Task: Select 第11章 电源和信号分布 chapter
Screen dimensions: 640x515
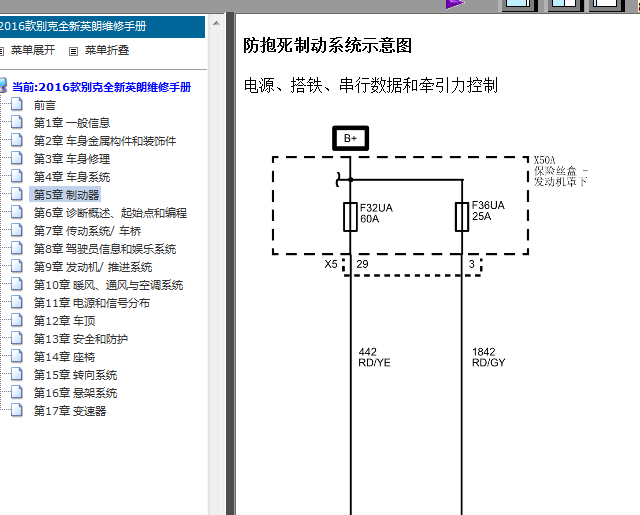Action: tap(92, 303)
